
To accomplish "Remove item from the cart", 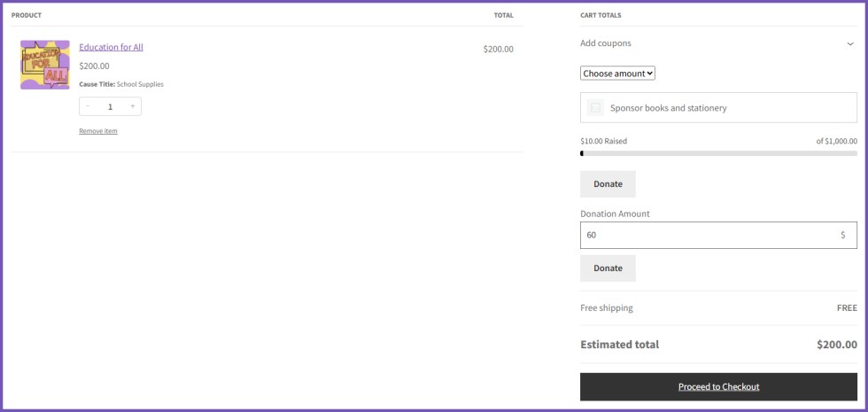I will click(98, 131).
